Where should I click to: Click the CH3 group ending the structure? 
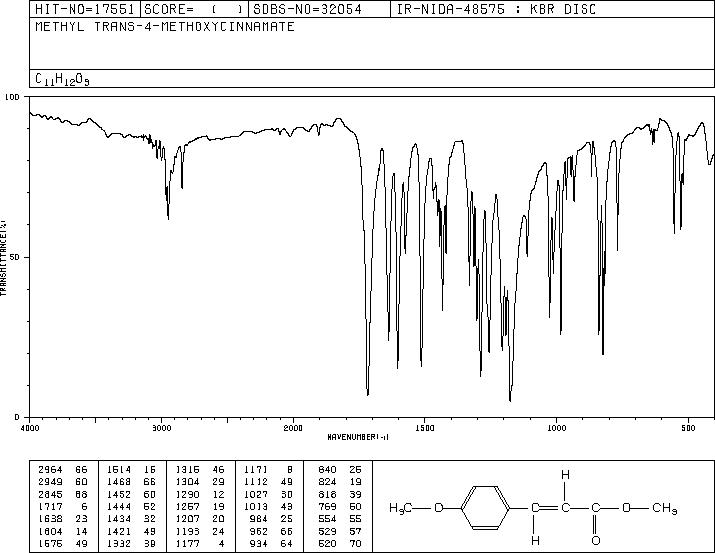pos(665,508)
